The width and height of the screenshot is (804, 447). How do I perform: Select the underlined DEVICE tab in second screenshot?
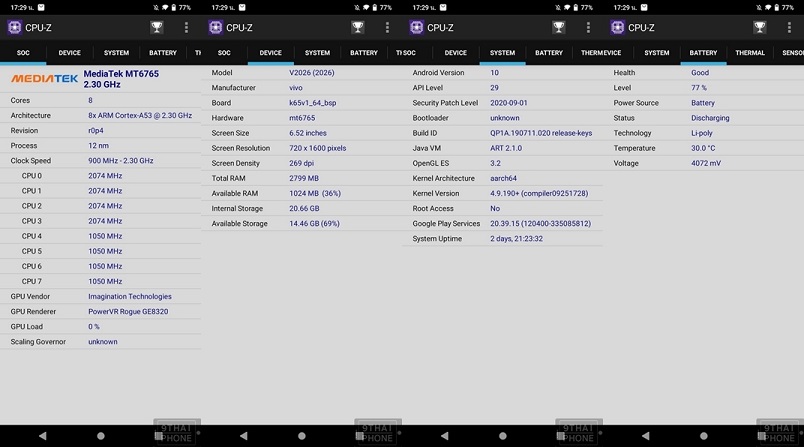(270, 52)
